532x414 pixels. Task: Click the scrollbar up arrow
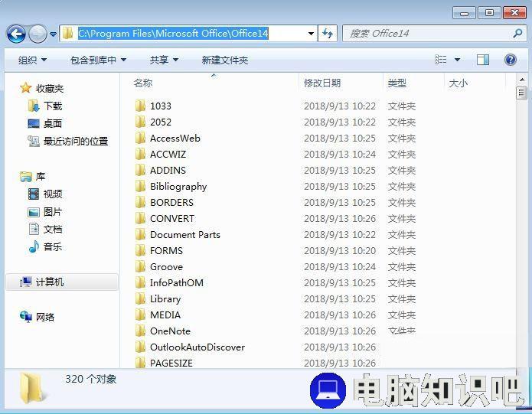click(x=521, y=80)
